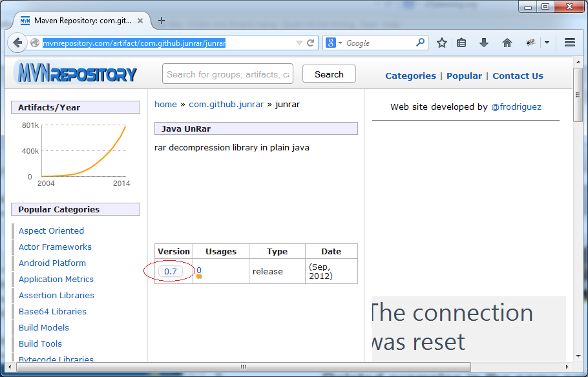Open the Categories menu link
Viewport: 588px width, 377px height.
[x=410, y=76]
